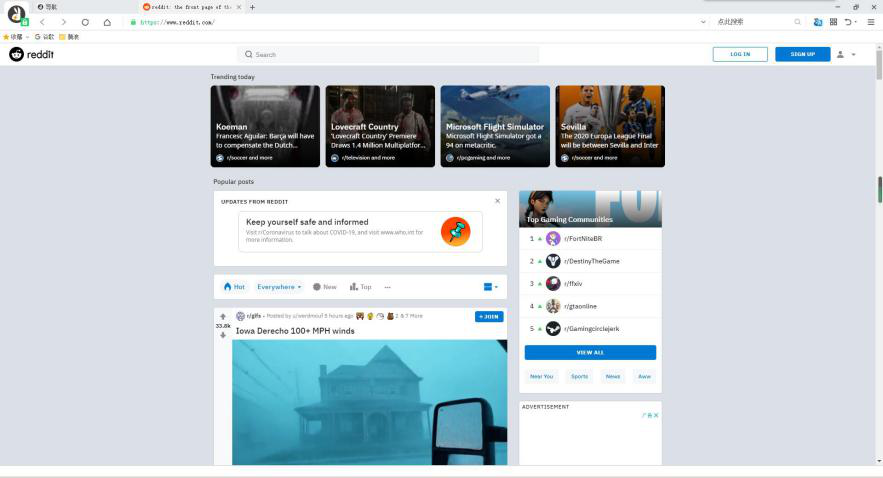Open the browser translate icon
Viewport: 883px width, 478px height.
pyautogui.click(x=818, y=22)
